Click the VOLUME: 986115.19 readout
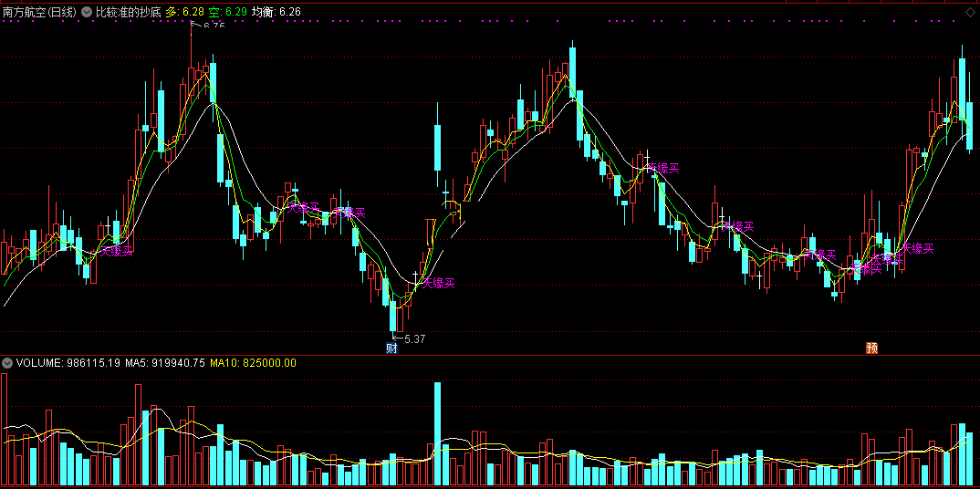The width and height of the screenshot is (980, 489). 68,362
